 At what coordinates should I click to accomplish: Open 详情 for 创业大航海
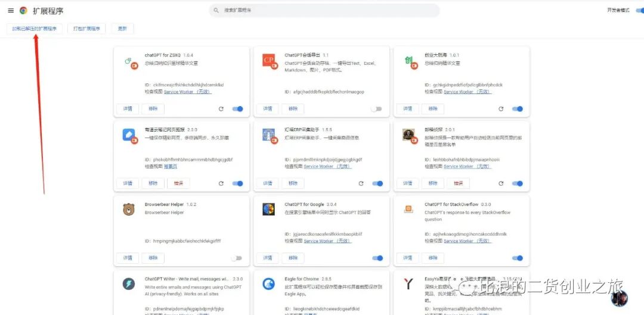(407, 109)
